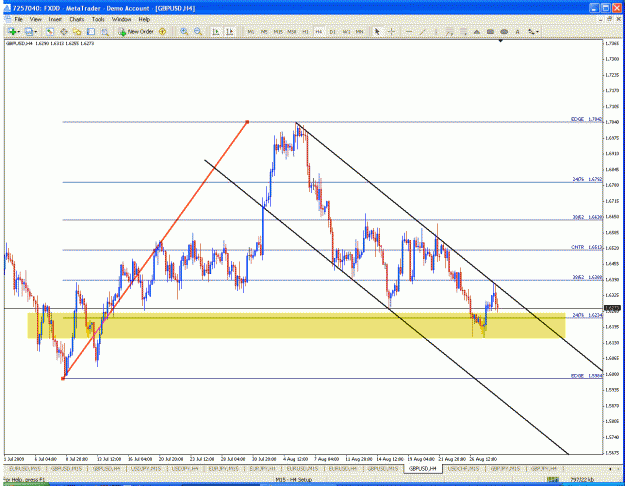625x486 pixels.
Task: Select the text label A tool
Action: tap(517, 31)
